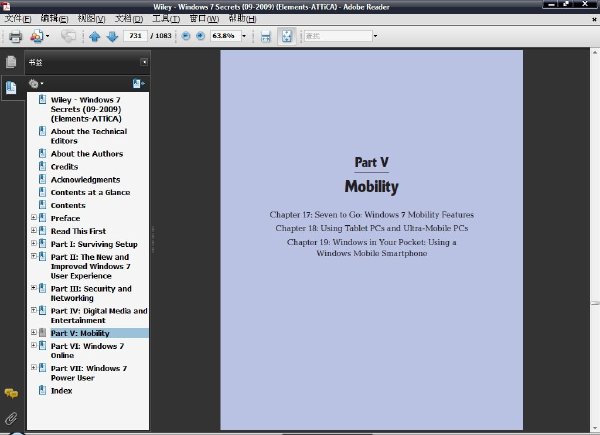
Task: Open the Bookmarks panel icon
Action: coord(11,88)
